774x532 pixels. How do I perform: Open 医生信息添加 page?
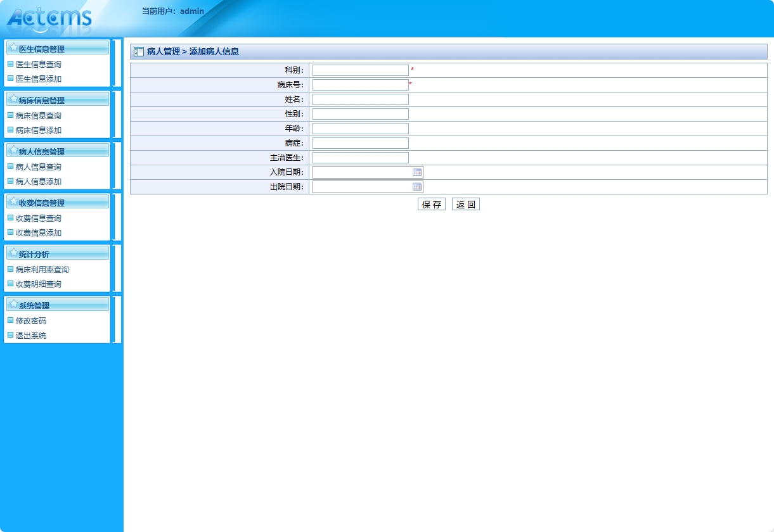click(x=39, y=79)
